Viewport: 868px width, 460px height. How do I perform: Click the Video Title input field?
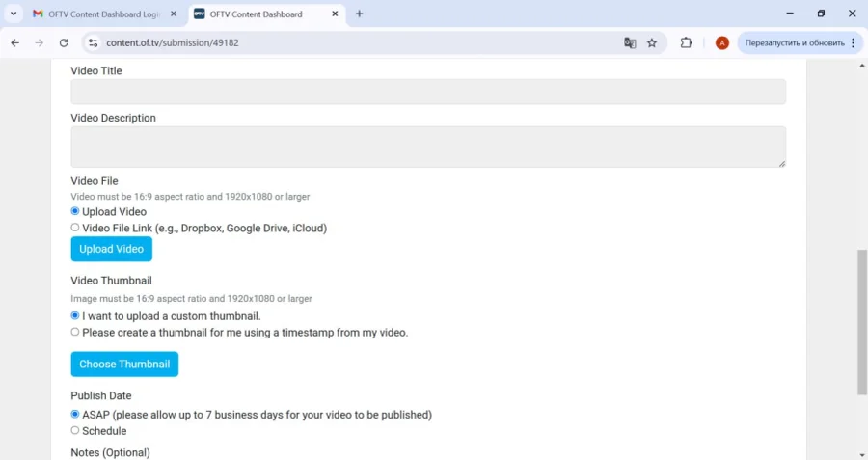click(x=428, y=92)
